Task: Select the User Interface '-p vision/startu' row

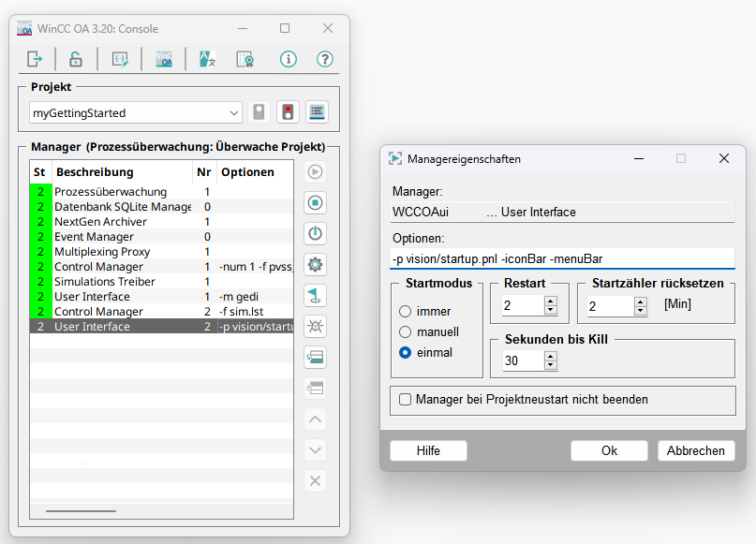Action: [161, 326]
